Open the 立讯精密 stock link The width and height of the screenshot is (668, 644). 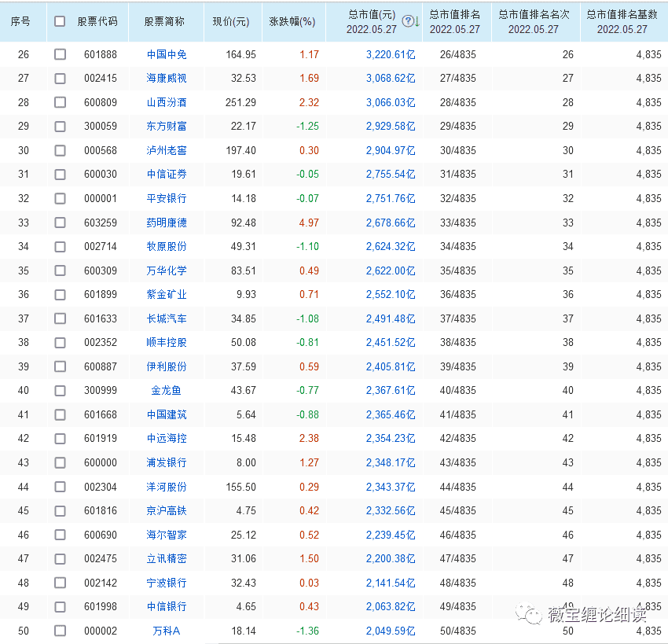[167, 559]
